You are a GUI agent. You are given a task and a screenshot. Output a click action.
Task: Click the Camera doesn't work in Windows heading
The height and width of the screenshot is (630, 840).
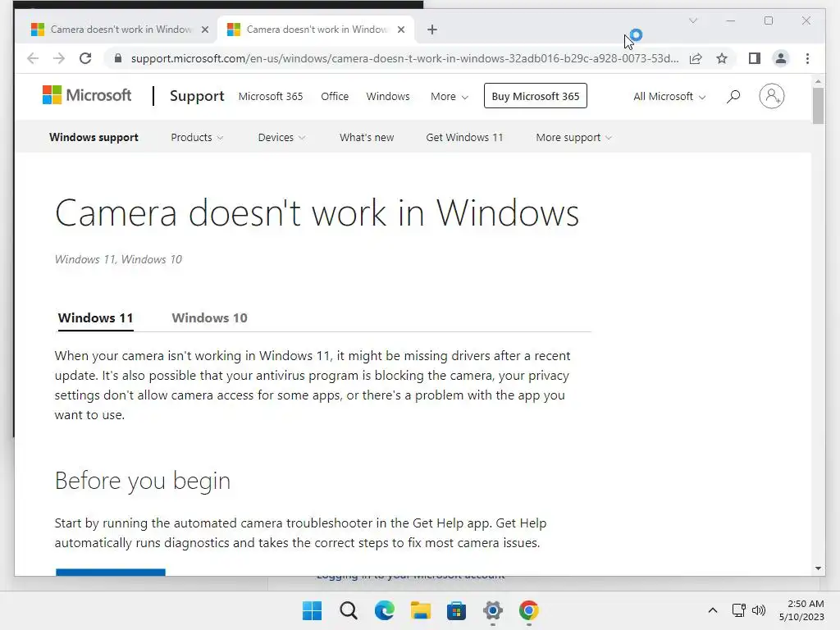pyautogui.click(x=317, y=212)
